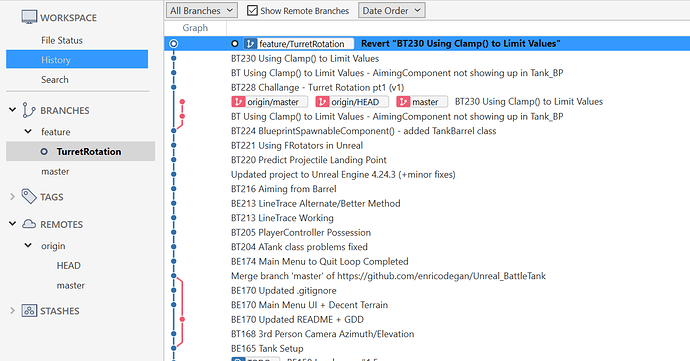The height and width of the screenshot is (361, 690).
Task: Select commit BT216 Aiming from Barrel
Action: click(x=283, y=189)
